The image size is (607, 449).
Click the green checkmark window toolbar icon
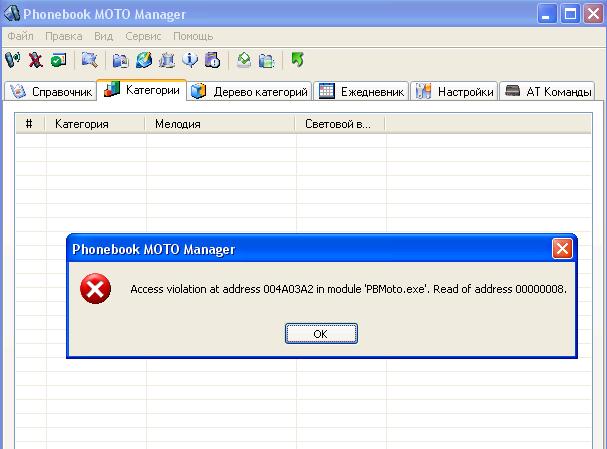coord(58,60)
